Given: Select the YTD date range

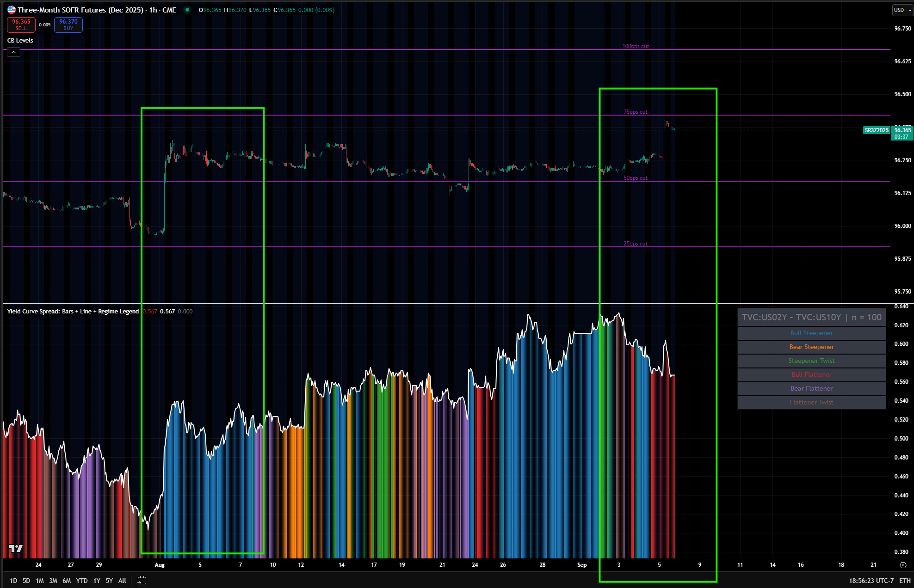Looking at the screenshot, I should pyautogui.click(x=82, y=581).
